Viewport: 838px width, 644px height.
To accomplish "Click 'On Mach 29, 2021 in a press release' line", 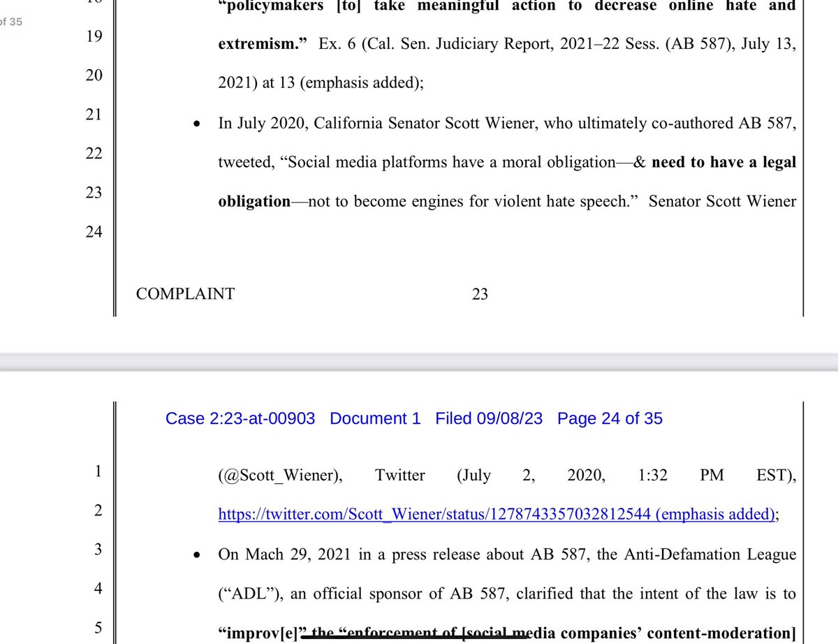I will click(507, 555).
